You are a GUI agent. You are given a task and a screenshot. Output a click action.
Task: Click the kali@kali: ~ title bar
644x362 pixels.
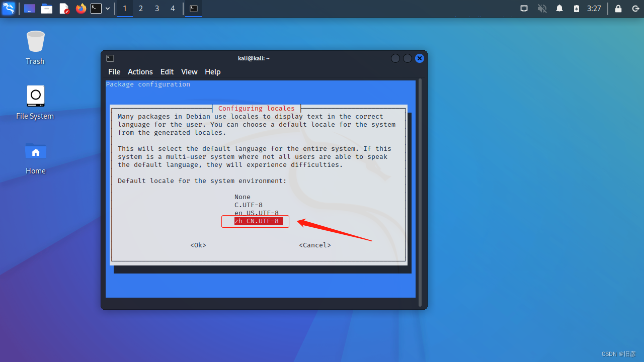(x=254, y=58)
